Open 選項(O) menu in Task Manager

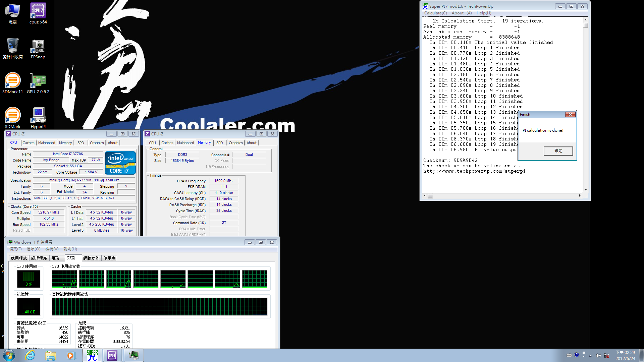(34, 249)
